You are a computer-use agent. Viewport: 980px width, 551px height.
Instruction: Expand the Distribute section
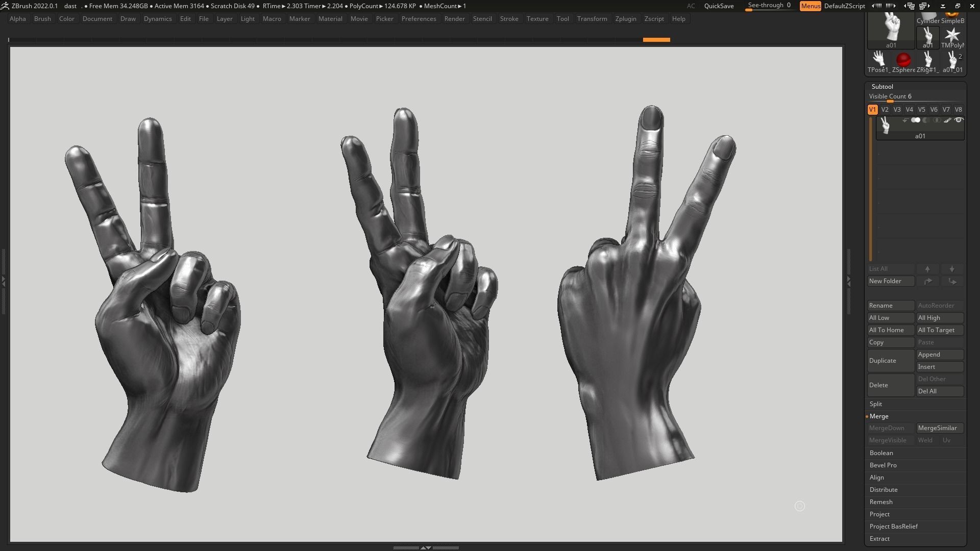click(884, 490)
